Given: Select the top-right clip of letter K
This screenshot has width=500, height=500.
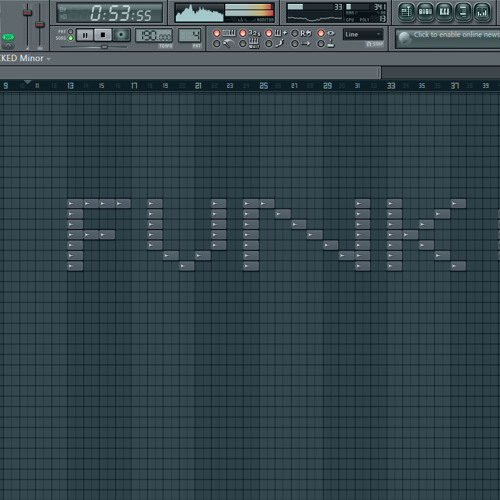Looking at the screenshot, I should pos(458,203).
